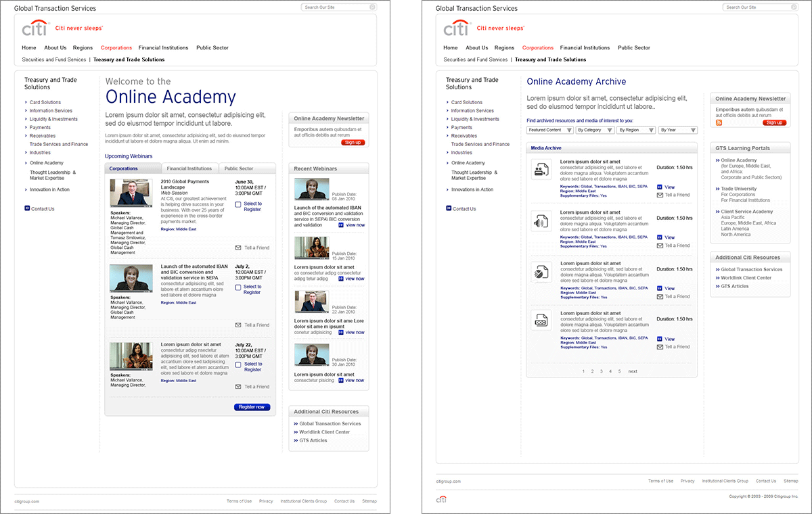Go to next page in Media Archive pagination
Screen dimensions: 812x514
tap(633, 371)
